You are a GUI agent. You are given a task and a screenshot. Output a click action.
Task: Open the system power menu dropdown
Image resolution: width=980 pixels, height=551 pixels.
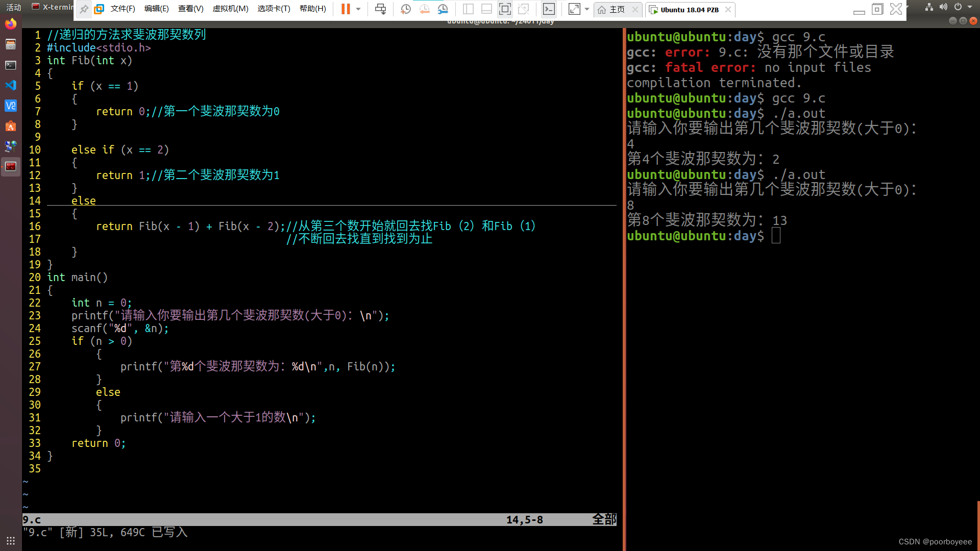969,7
